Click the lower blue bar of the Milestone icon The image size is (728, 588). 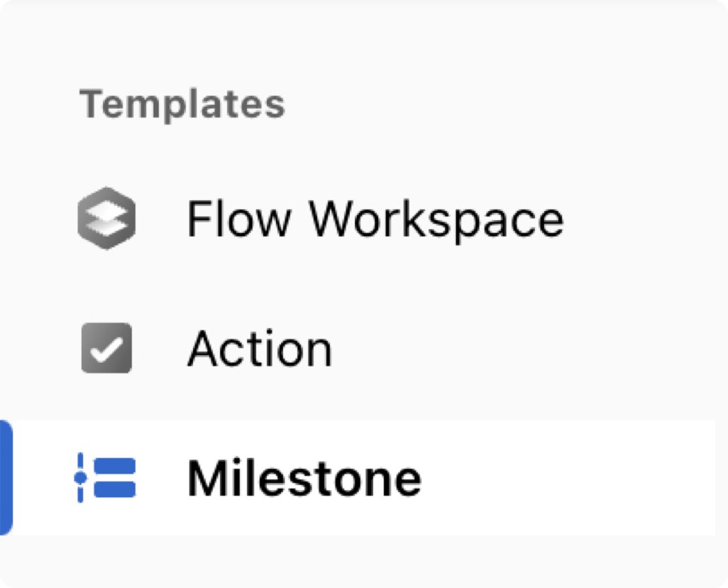115,489
